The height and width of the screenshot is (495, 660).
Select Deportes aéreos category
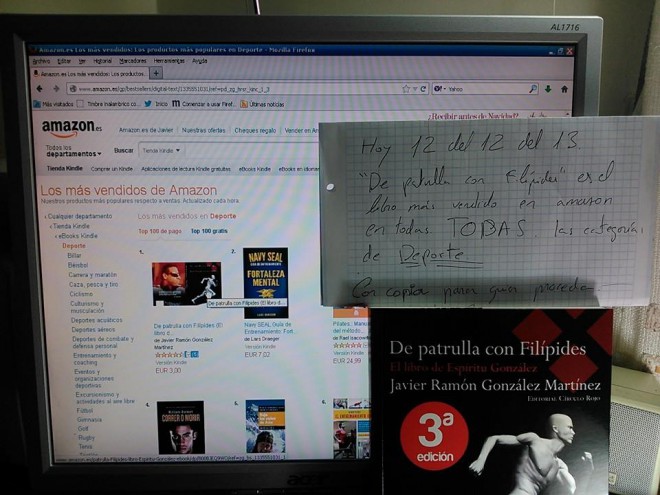pyautogui.click(x=93, y=330)
